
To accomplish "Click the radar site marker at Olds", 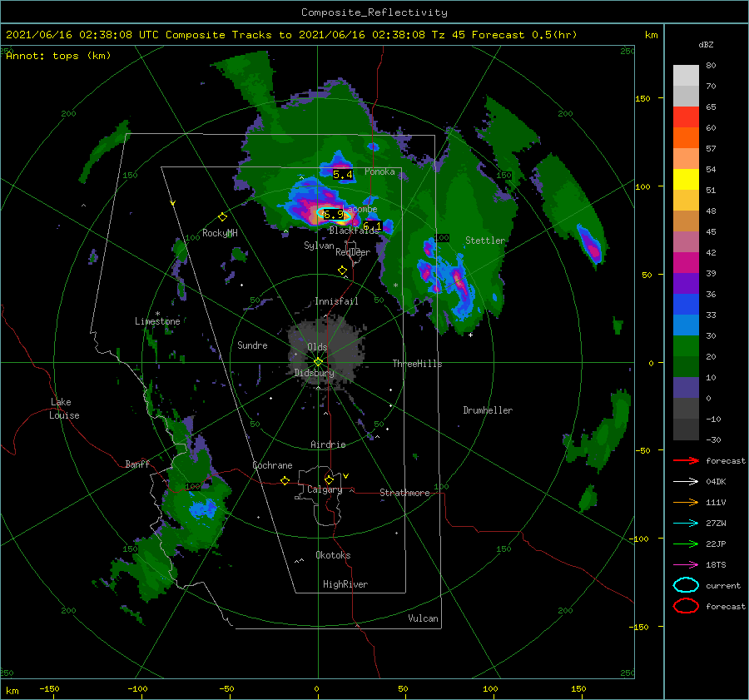I will (x=318, y=362).
